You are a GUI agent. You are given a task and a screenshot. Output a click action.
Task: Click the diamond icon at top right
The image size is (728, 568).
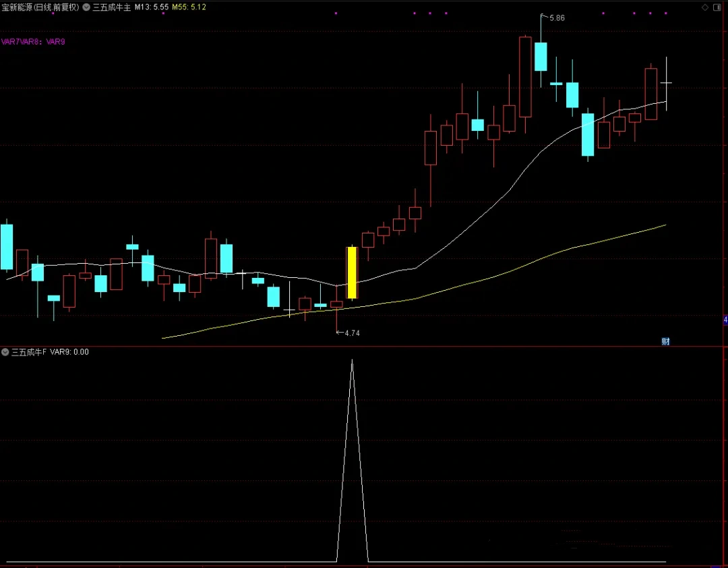705,7
